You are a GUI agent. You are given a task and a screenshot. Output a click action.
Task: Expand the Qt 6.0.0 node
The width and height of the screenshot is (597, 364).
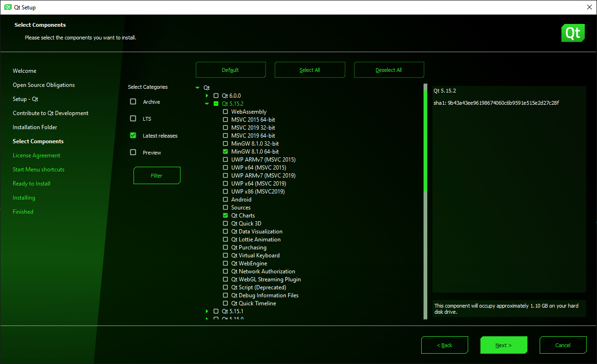(207, 96)
